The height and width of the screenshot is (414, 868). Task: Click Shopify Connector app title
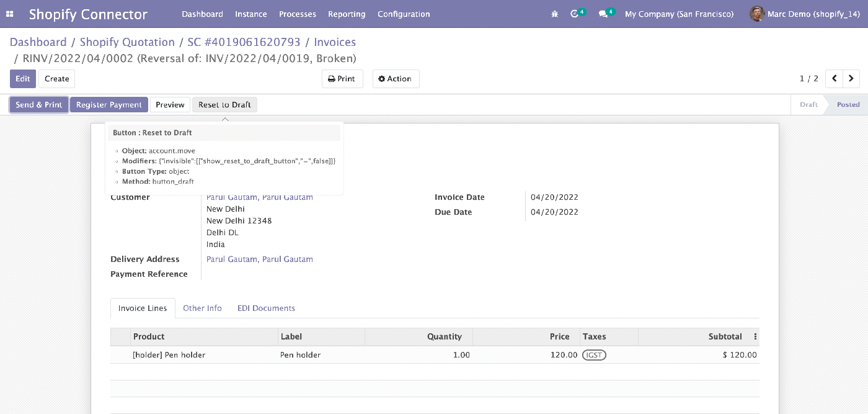88,14
